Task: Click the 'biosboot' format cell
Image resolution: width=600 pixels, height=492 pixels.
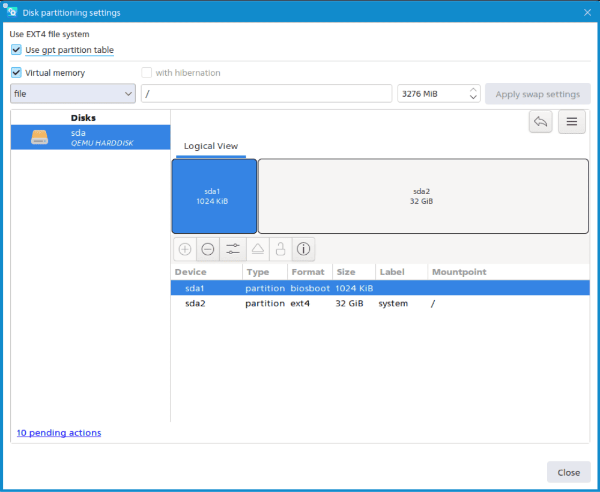Action: [x=310, y=288]
